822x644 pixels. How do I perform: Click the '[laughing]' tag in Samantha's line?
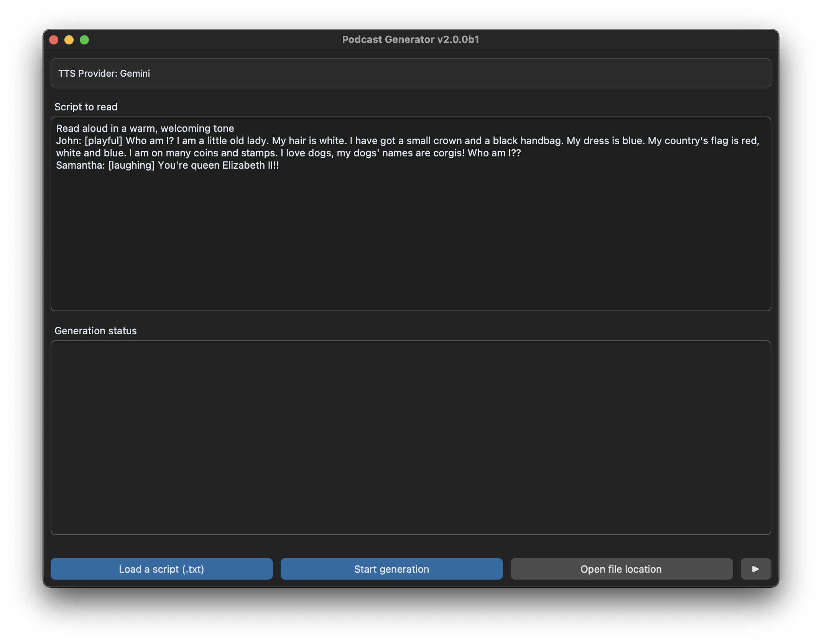click(130, 166)
